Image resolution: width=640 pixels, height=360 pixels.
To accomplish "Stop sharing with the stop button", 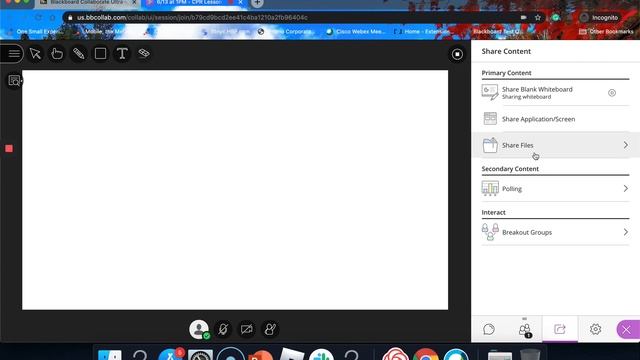I will [x=457, y=54].
